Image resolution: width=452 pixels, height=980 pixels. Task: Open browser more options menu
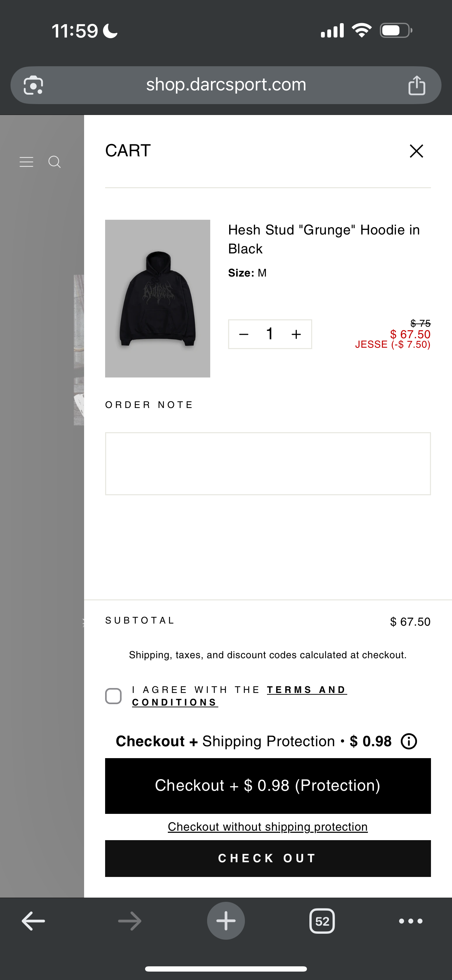point(411,921)
